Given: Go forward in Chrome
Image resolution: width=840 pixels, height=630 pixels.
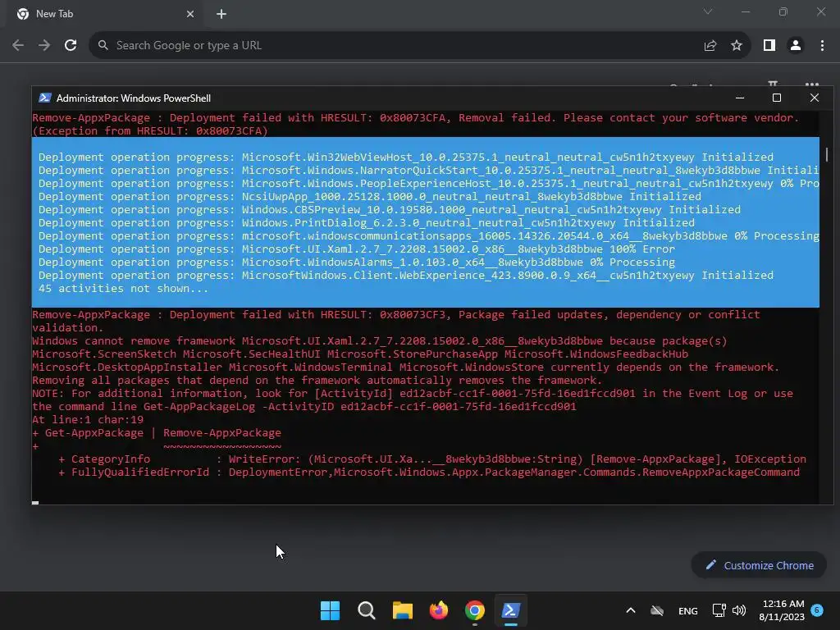Looking at the screenshot, I should coord(44,46).
